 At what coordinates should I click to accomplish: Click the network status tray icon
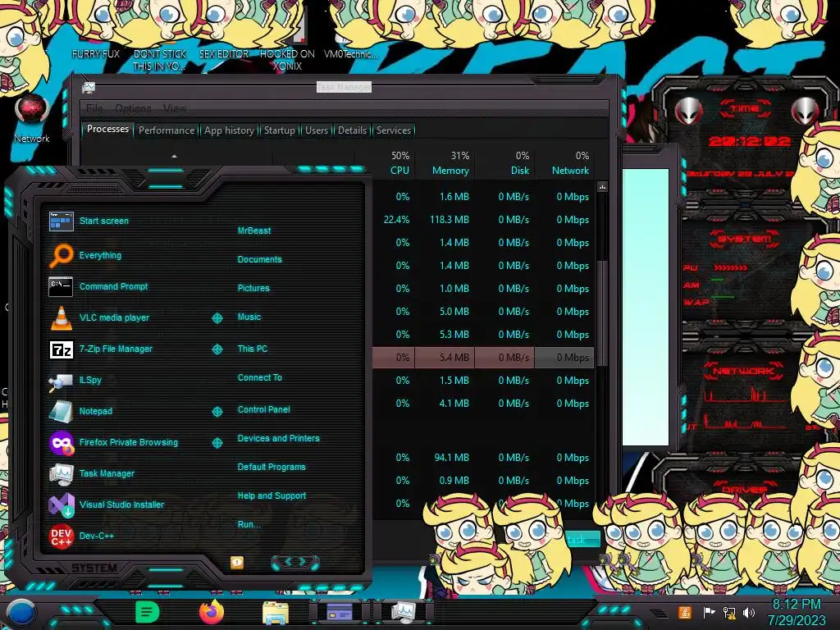(x=728, y=612)
